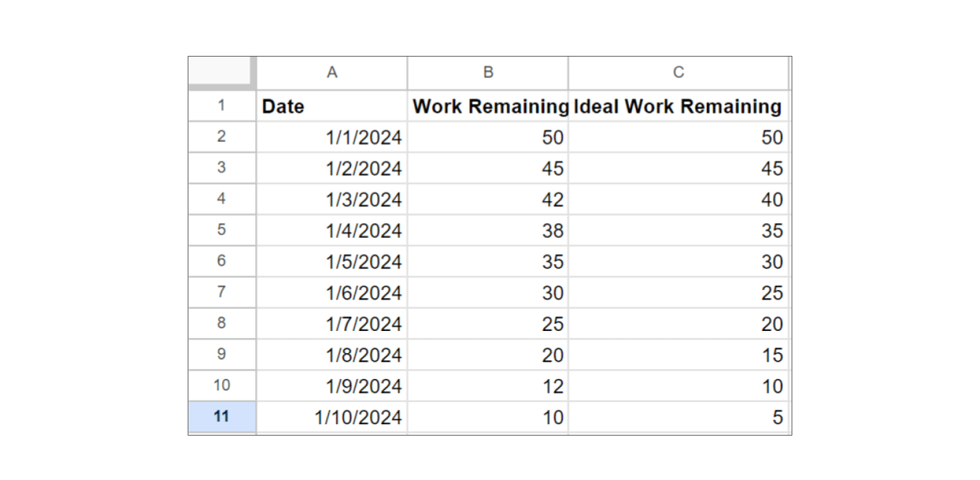Click the select-all corner box

click(x=221, y=72)
